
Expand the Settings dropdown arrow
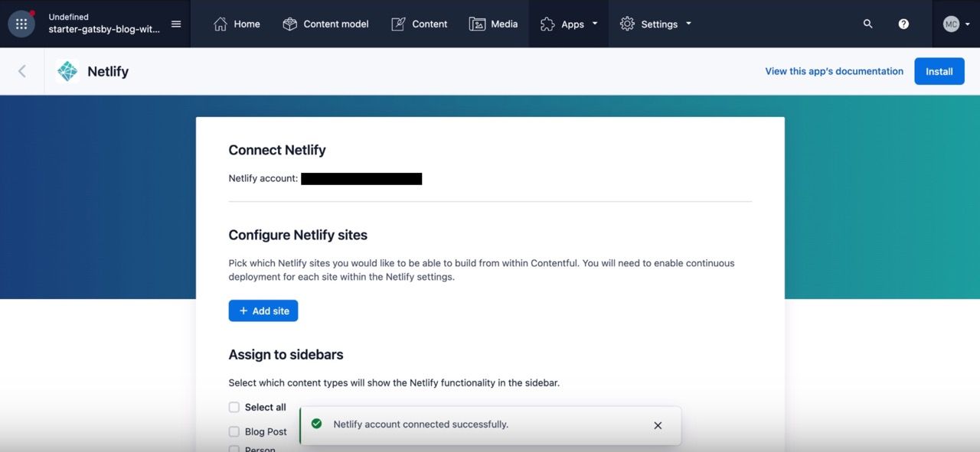(x=688, y=24)
